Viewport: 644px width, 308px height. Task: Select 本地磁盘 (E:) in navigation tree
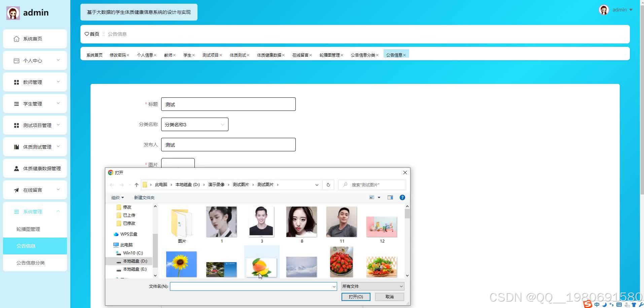click(x=135, y=269)
